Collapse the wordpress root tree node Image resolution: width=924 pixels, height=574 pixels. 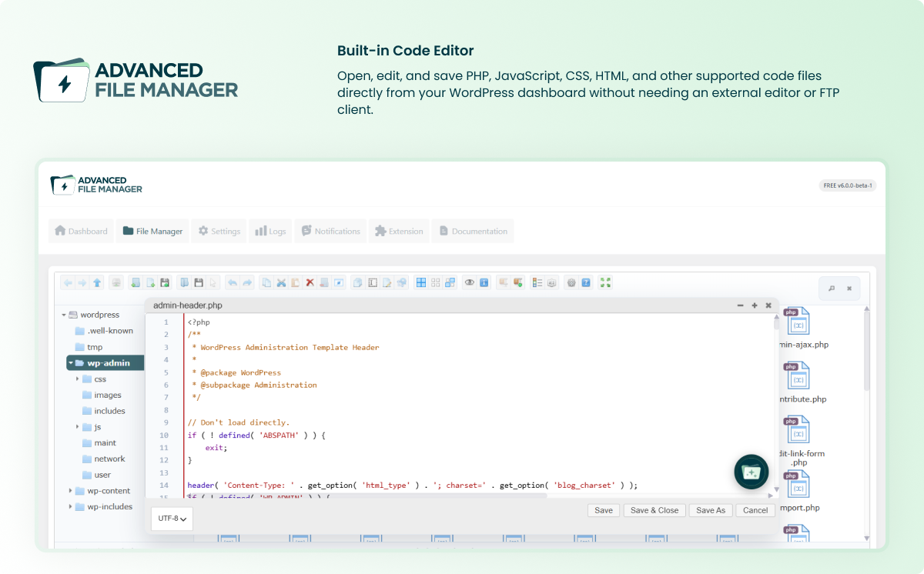click(x=63, y=315)
